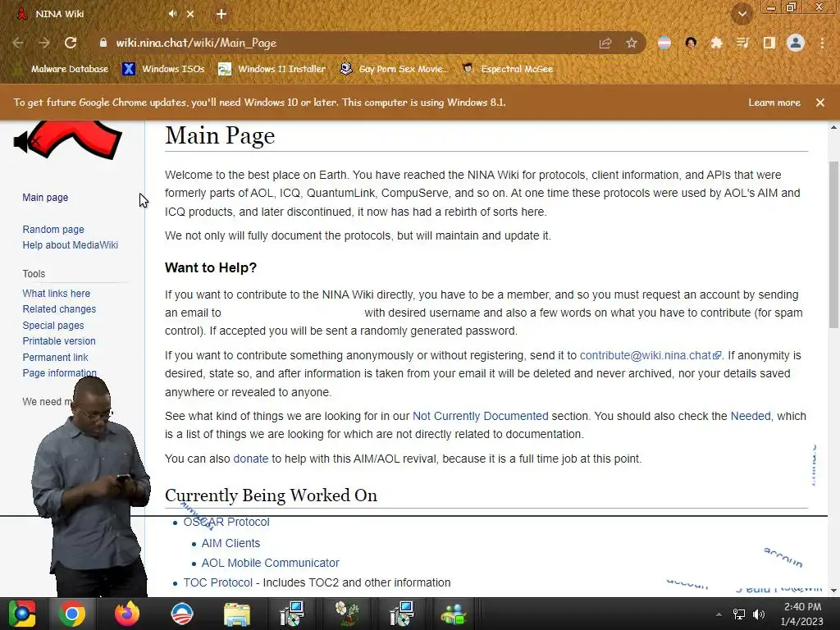This screenshot has height=630, width=840.
Task: Open the Espectral McGee bookmark
Action: coord(508,69)
